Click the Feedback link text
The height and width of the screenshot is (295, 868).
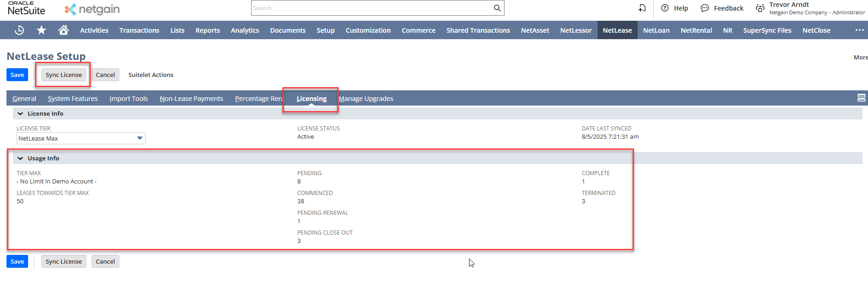pyautogui.click(x=728, y=8)
